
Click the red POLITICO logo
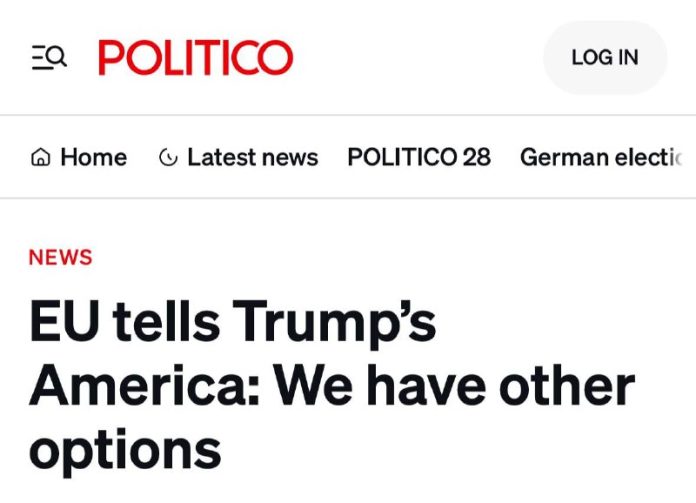coord(196,58)
